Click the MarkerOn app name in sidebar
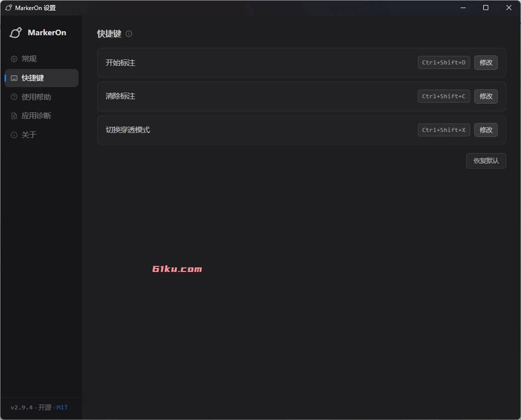 [47, 33]
